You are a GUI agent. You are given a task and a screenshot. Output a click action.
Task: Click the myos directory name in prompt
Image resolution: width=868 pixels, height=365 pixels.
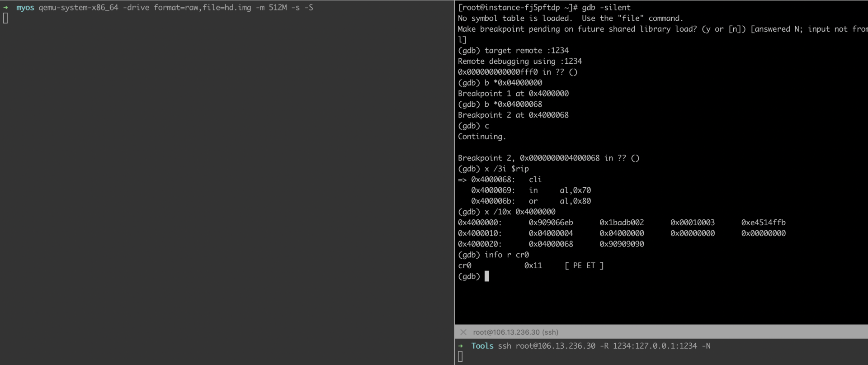(25, 8)
